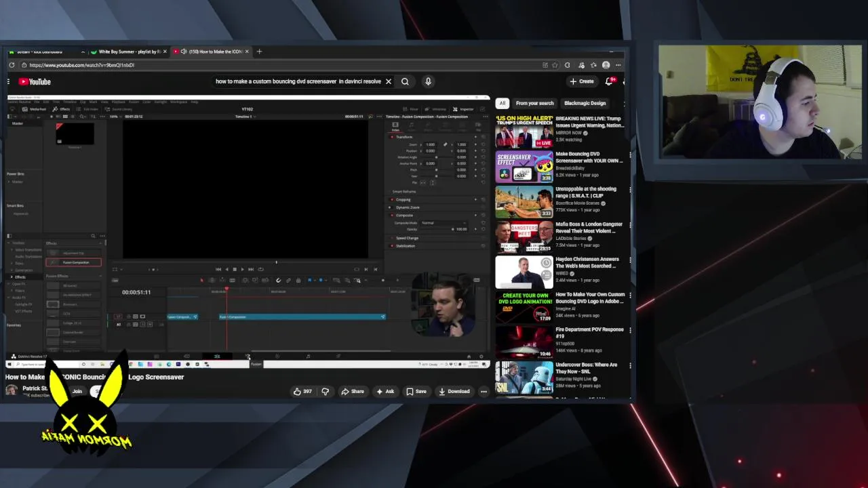
Task: Open the Hayden Christensen Answers video title
Action: (587, 262)
